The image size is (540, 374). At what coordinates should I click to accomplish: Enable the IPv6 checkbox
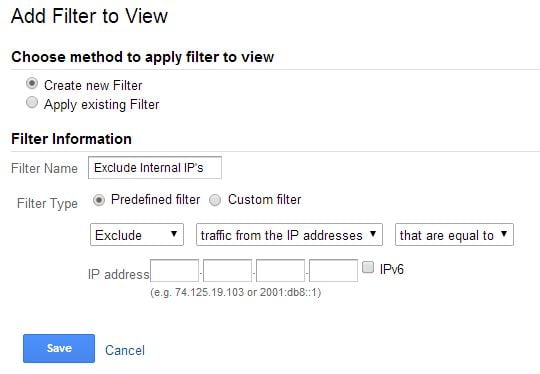pyautogui.click(x=368, y=267)
